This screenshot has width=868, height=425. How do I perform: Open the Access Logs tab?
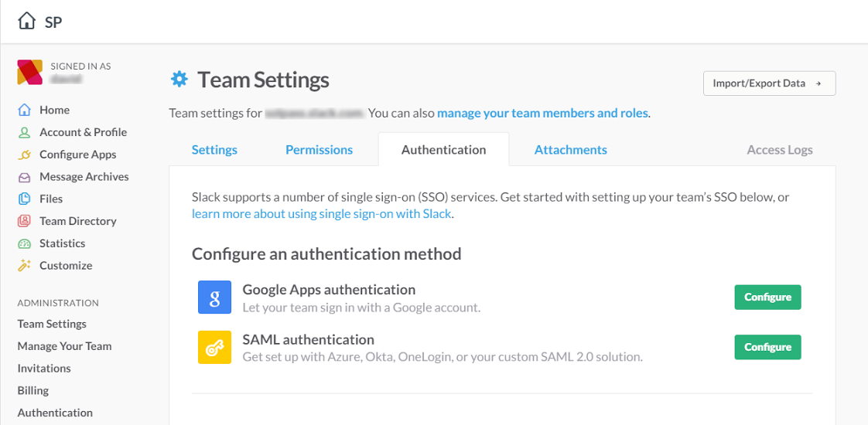coord(780,150)
